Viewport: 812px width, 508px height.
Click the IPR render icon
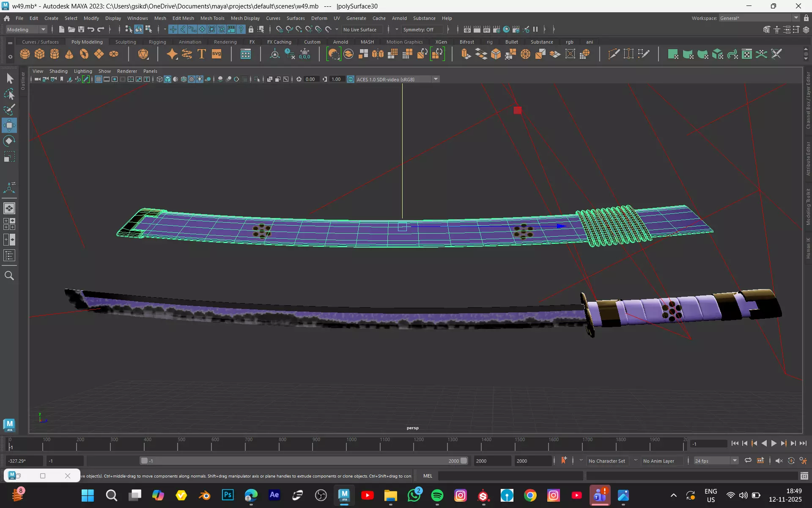487,29
